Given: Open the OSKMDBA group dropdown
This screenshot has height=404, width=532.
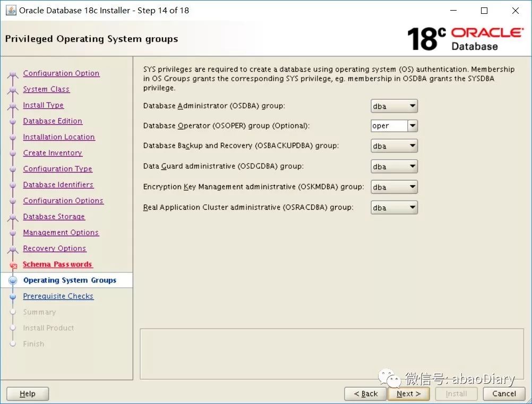Looking at the screenshot, I should pyautogui.click(x=394, y=187).
